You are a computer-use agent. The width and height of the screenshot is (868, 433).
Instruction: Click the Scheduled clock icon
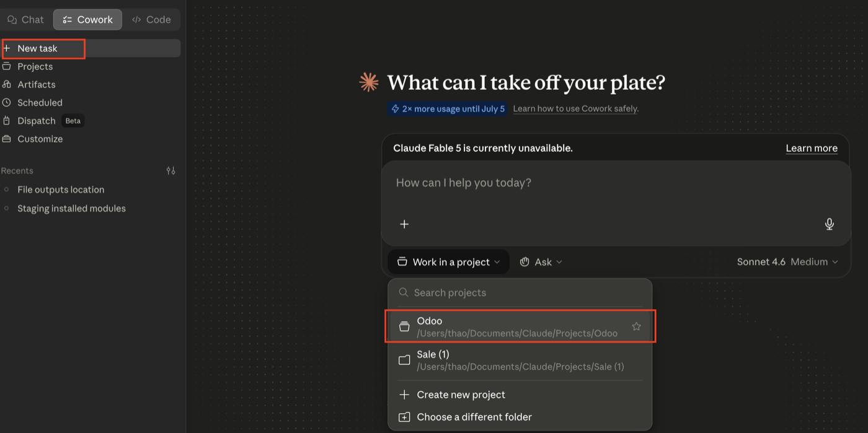click(x=6, y=102)
